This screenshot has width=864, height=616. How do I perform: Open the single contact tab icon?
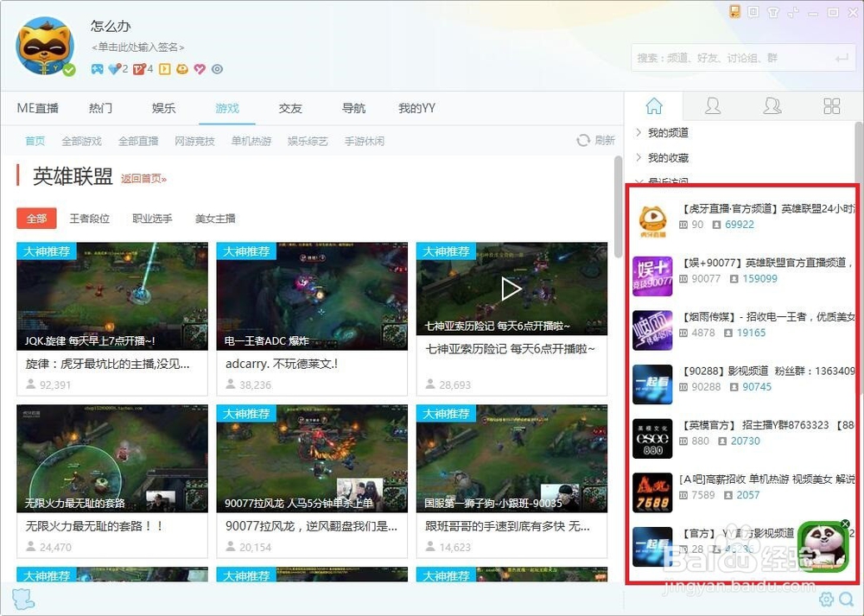(x=713, y=105)
